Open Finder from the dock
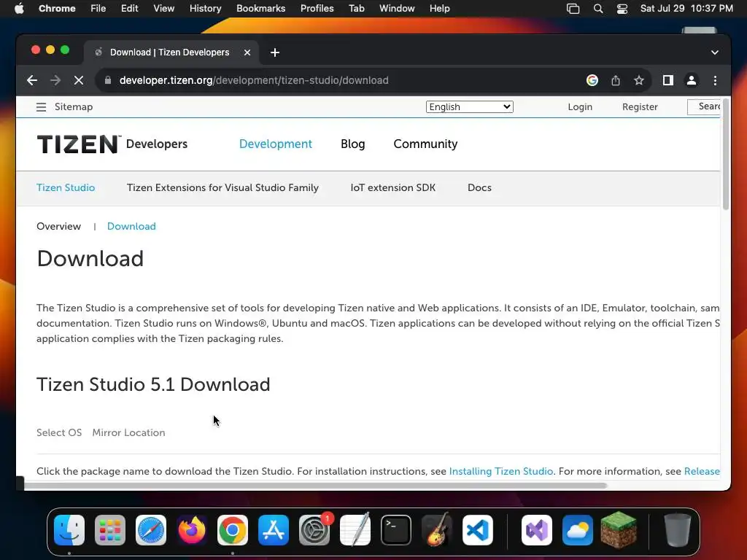This screenshot has width=747, height=560. tap(69, 530)
